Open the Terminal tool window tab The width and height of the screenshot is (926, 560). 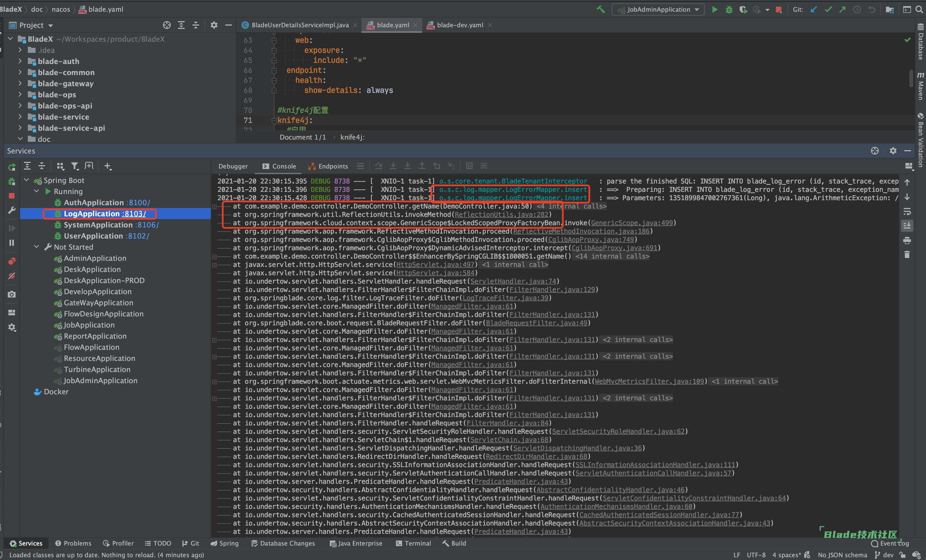pos(414,544)
